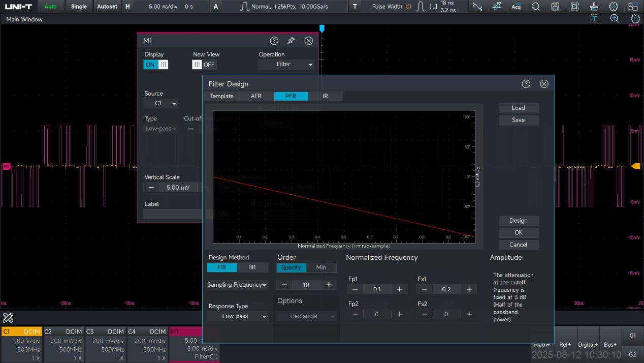
Task: Switch to the AFR tab
Action: [256, 96]
